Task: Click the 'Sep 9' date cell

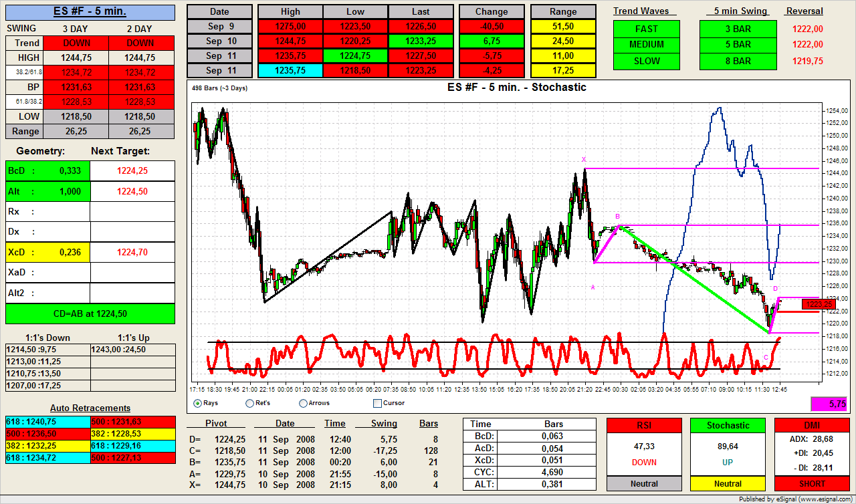Action: 219,27
